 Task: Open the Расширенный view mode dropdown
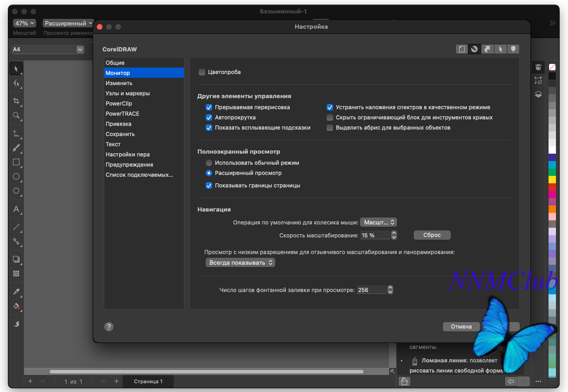(69, 23)
